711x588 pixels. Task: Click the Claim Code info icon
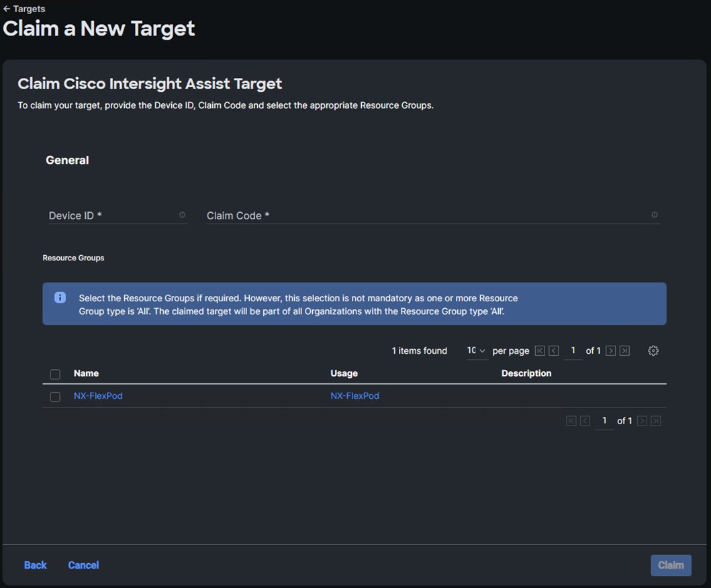click(655, 215)
